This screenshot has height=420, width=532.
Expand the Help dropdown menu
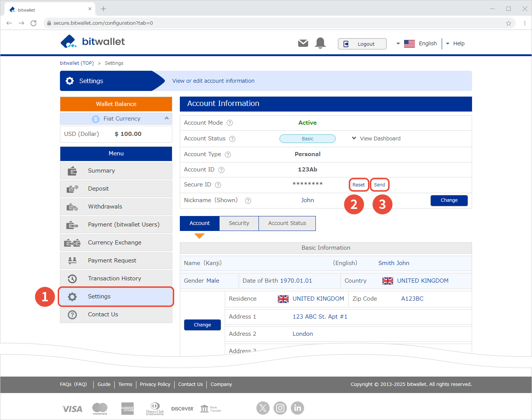point(455,43)
